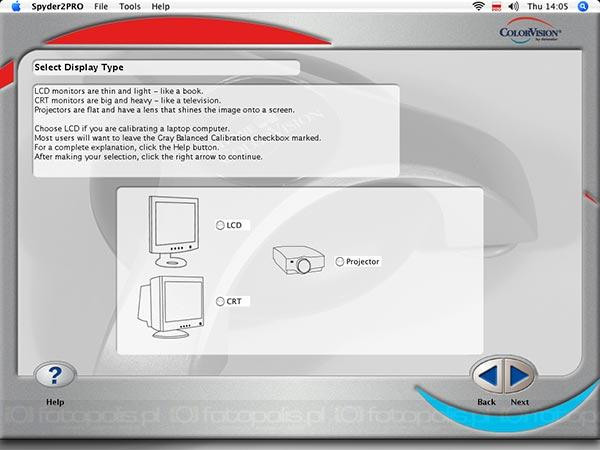Click the red flag input menu icon
This screenshot has width=600, height=450.
[496, 7]
